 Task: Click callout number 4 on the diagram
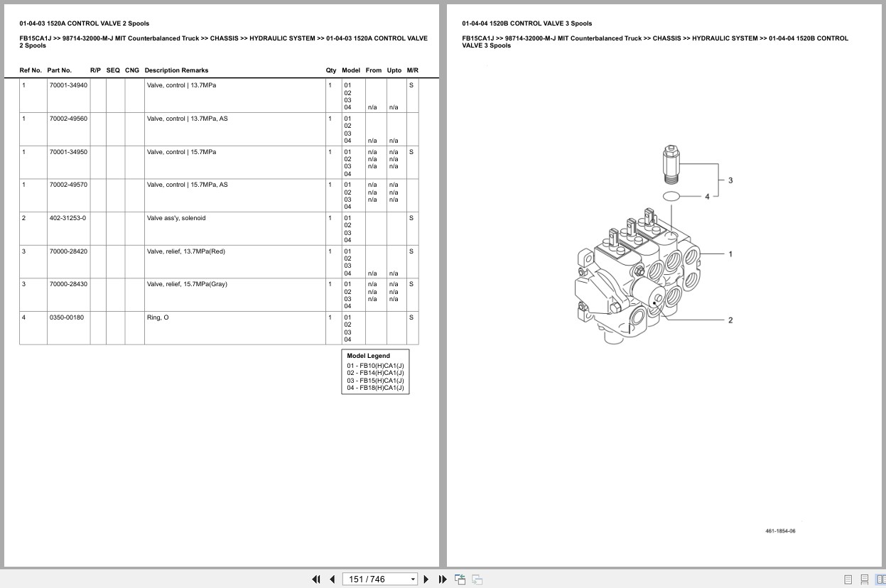(707, 196)
